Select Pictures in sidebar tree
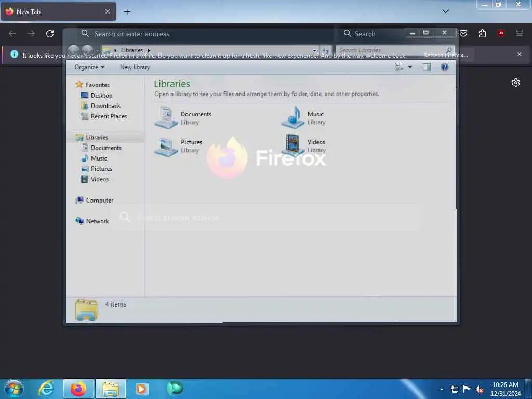 tap(101, 169)
